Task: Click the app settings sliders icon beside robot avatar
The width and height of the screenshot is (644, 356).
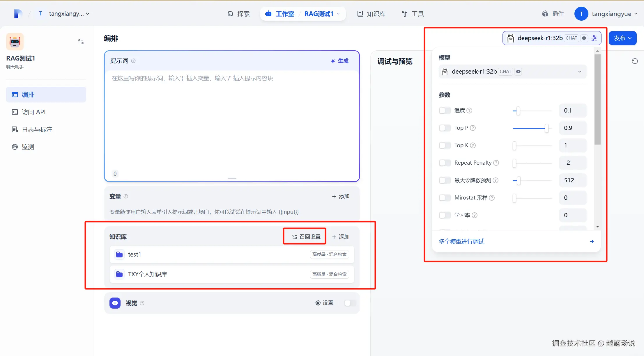Action: tap(81, 42)
